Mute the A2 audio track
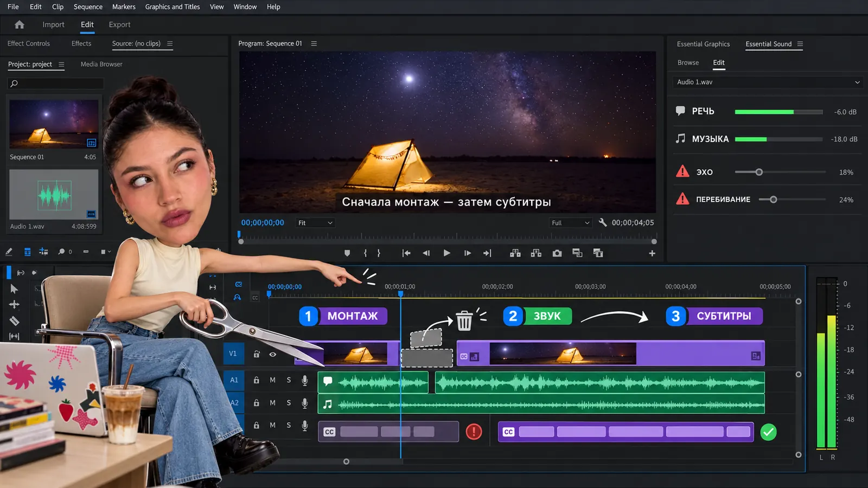 coord(272,403)
